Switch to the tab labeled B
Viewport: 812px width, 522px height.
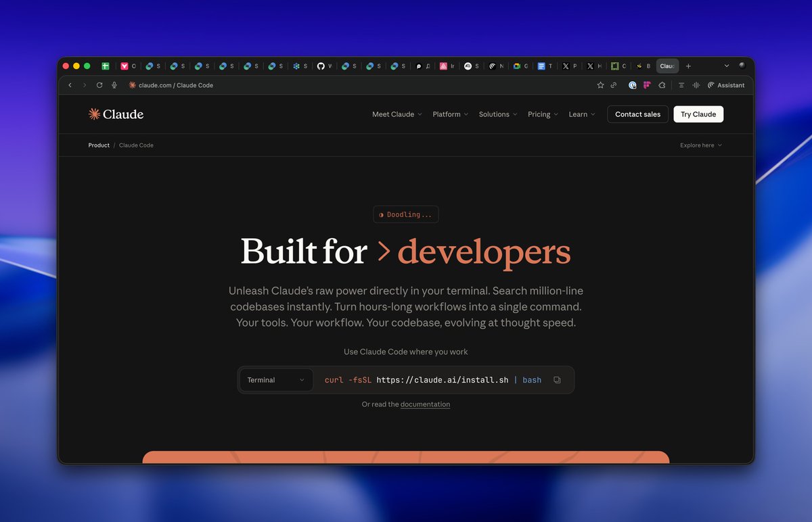644,66
